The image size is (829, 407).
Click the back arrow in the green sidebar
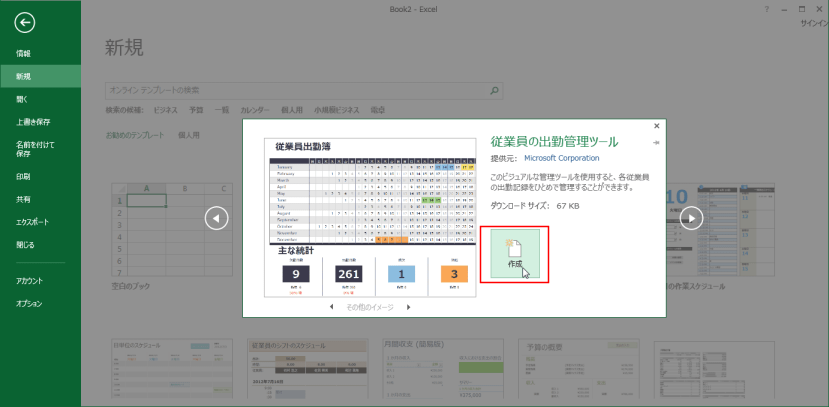26,22
